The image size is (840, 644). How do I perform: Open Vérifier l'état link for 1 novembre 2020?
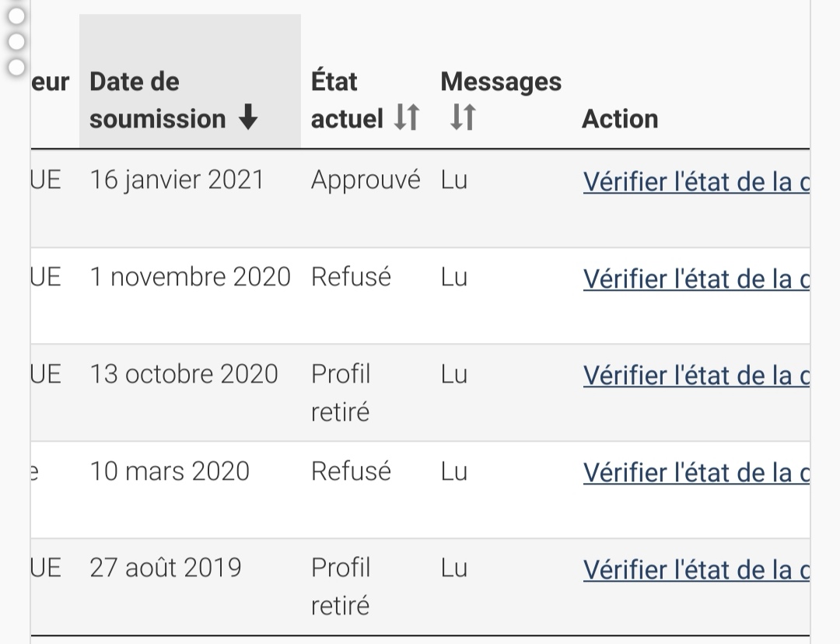tap(696, 278)
